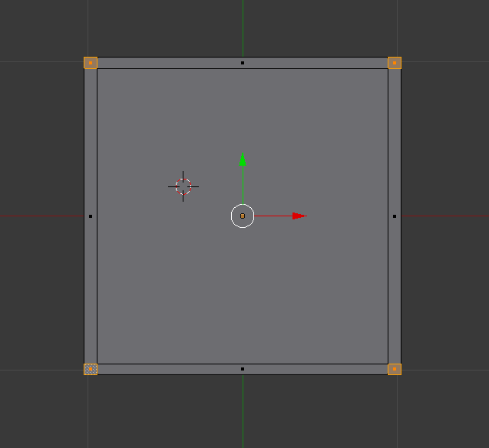The width and height of the screenshot is (489, 448).
Task: Click the top border face center dot
Action: [x=243, y=63]
